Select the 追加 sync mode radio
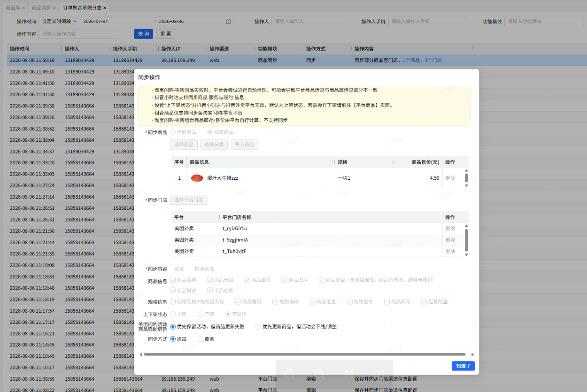This screenshot has width=587, height=392. tap(173, 339)
